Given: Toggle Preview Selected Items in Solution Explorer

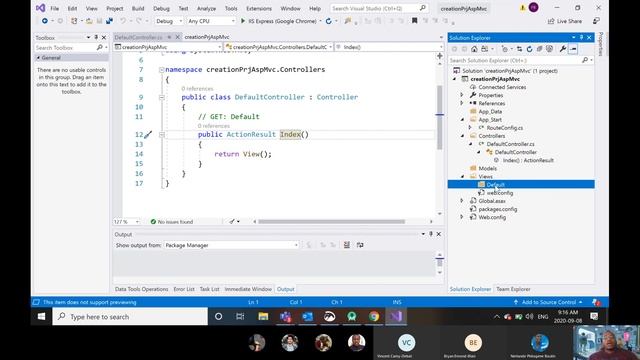Looking at the screenshot, I should tap(573, 49).
